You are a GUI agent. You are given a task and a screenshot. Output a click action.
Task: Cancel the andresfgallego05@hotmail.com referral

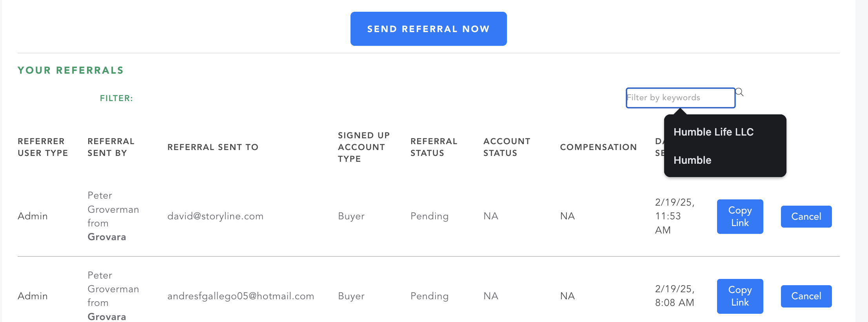pyautogui.click(x=806, y=296)
